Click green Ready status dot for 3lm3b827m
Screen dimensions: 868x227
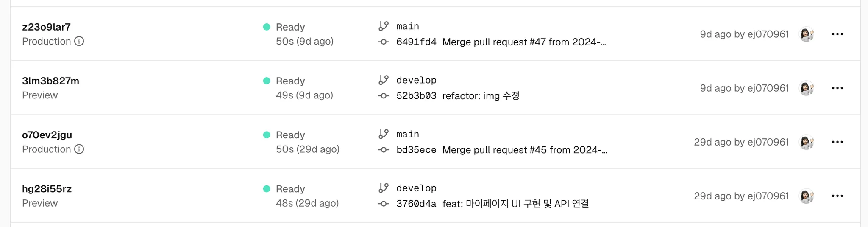coord(267,81)
